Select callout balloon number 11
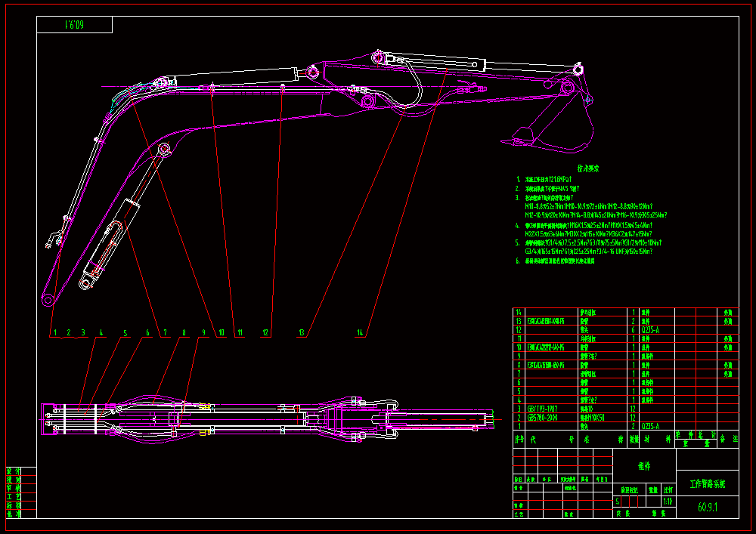Image resolution: width=756 pixels, height=534 pixels. [240, 332]
